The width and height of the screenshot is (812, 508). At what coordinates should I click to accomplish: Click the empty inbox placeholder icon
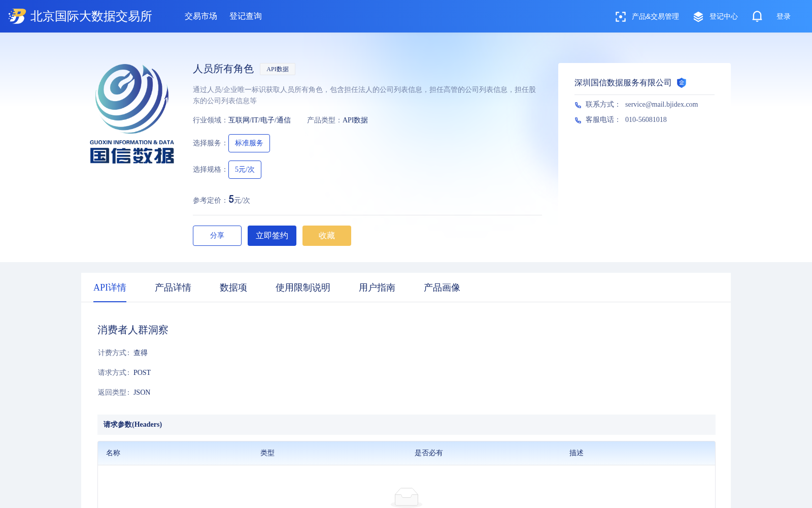(x=407, y=497)
